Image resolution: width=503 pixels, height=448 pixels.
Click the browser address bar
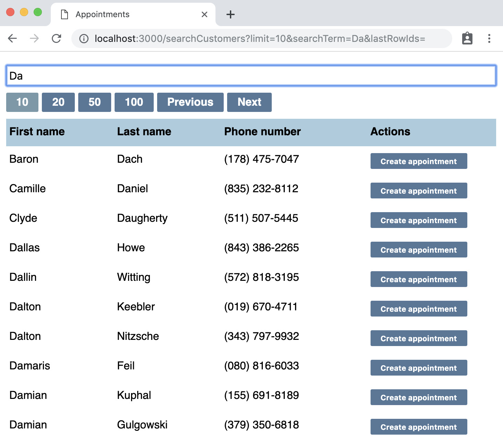240,38
